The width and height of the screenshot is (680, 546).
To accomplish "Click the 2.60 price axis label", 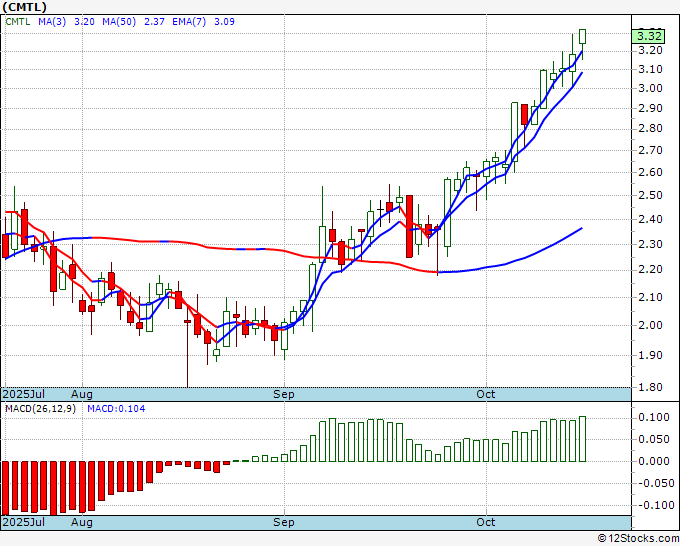I will click(651, 173).
